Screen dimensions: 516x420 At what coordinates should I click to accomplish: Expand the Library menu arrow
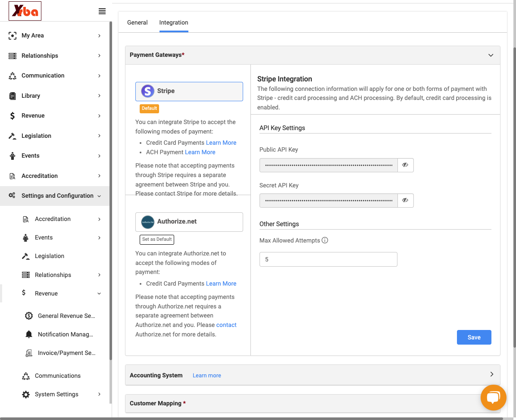pyautogui.click(x=100, y=96)
